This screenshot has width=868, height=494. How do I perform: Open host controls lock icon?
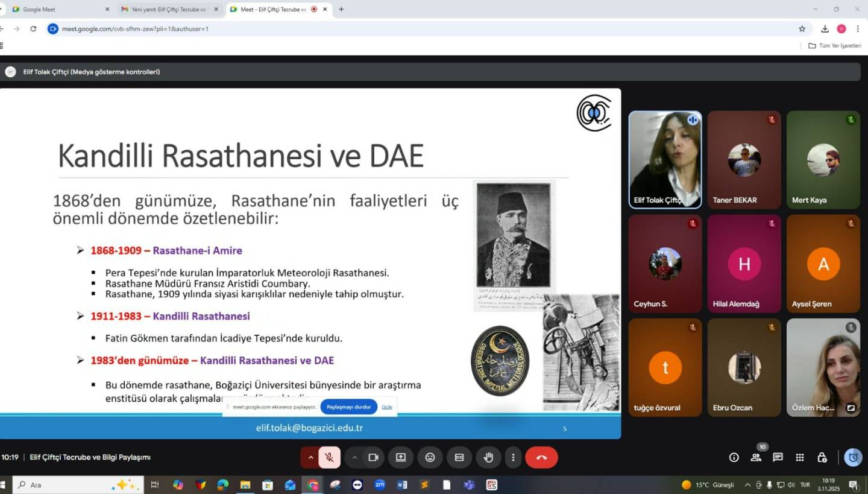tap(822, 457)
